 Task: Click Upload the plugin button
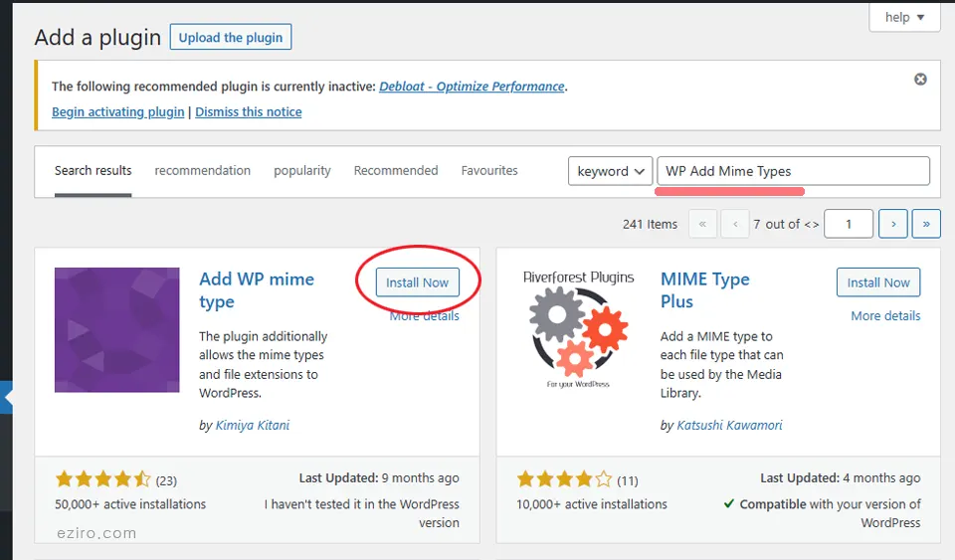[x=230, y=37]
